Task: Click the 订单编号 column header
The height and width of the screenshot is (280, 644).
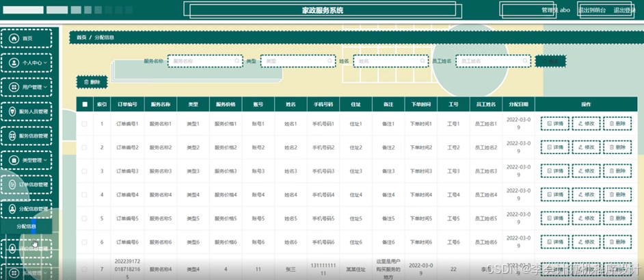Action: [127, 105]
